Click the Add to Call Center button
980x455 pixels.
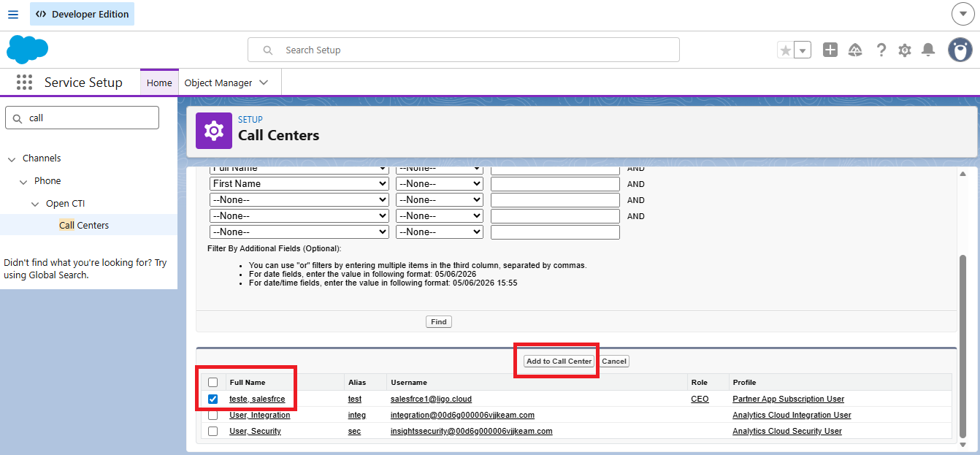pos(559,361)
